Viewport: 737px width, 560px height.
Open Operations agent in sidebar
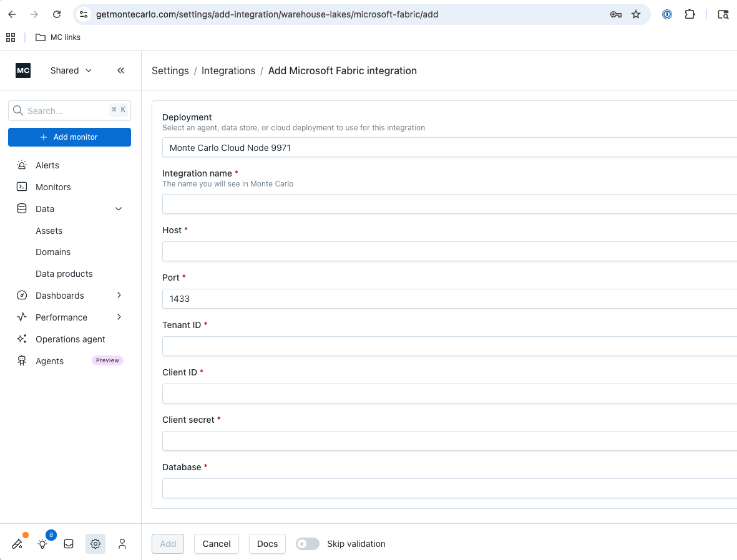(71, 339)
